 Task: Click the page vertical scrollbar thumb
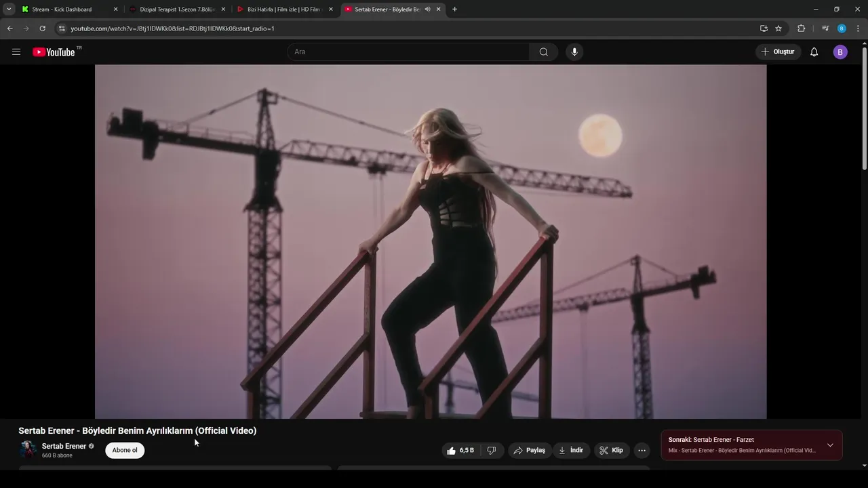point(865,108)
